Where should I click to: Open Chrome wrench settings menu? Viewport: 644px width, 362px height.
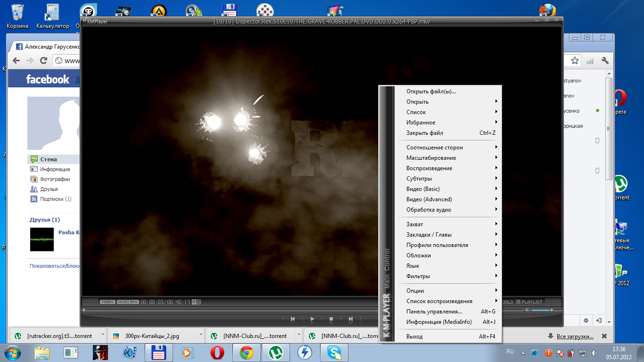tap(605, 60)
